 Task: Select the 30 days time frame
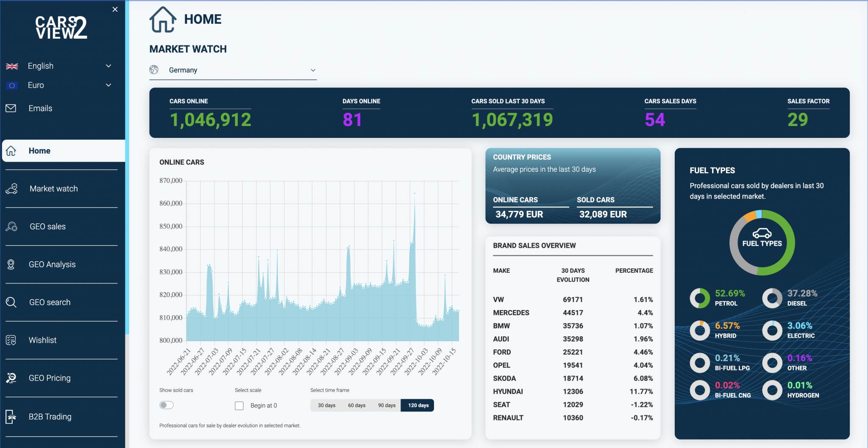pyautogui.click(x=326, y=405)
